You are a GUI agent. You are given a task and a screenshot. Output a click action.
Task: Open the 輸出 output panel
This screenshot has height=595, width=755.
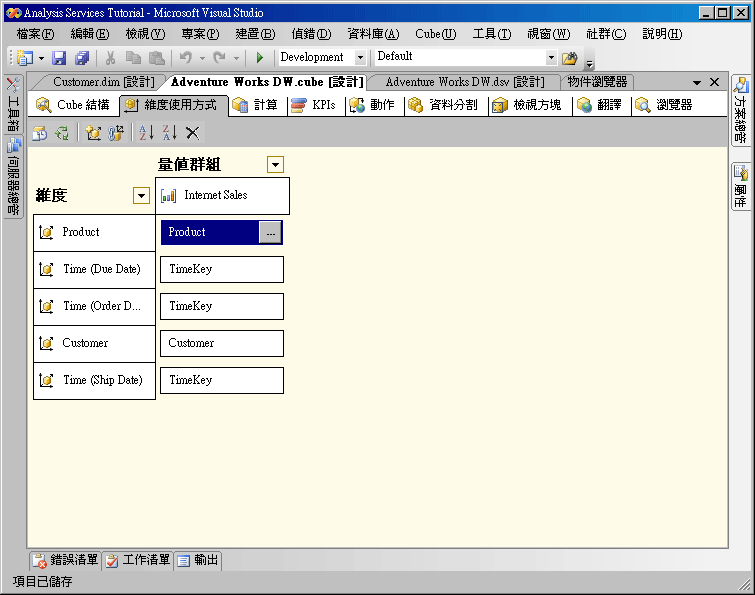click(x=198, y=560)
